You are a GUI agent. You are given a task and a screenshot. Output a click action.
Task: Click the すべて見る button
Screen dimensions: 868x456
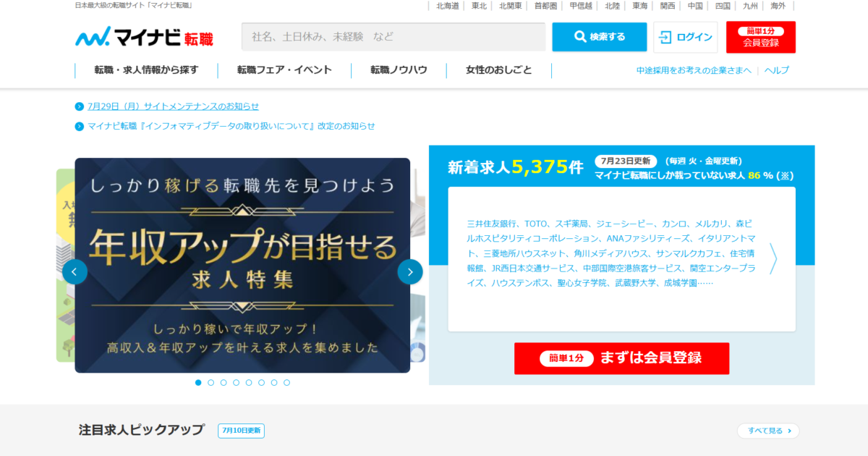pyautogui.click(x=768, y=431)
